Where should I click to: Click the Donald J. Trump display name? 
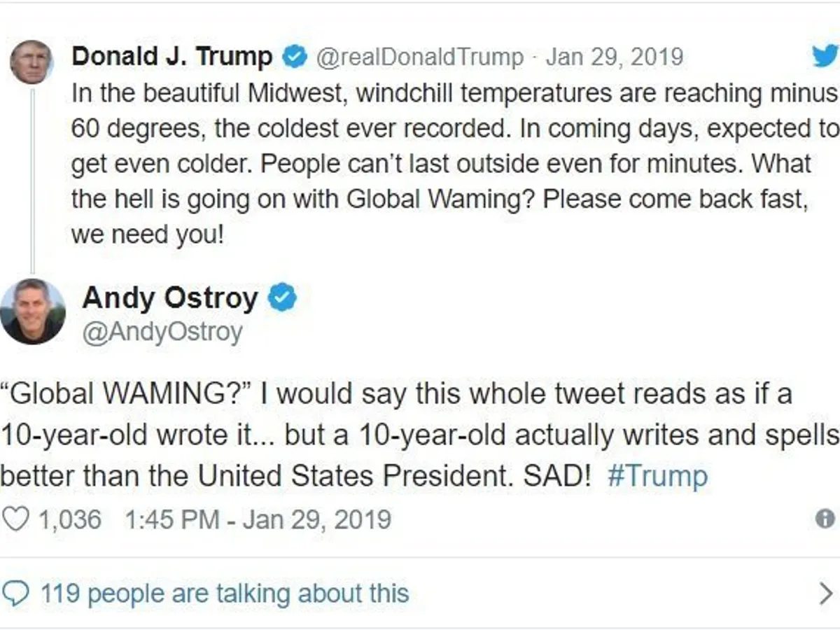coord(172,57)
